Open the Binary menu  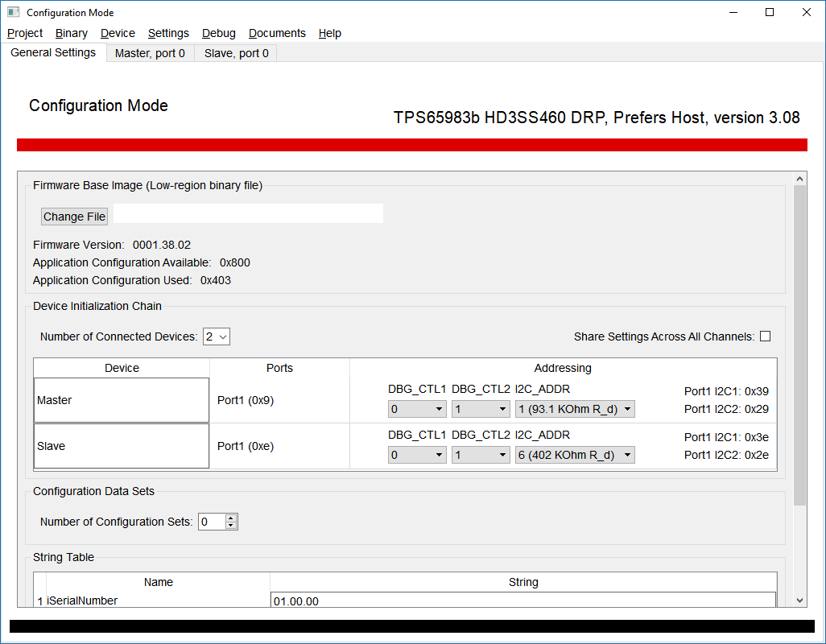click(x=71, y=33)
